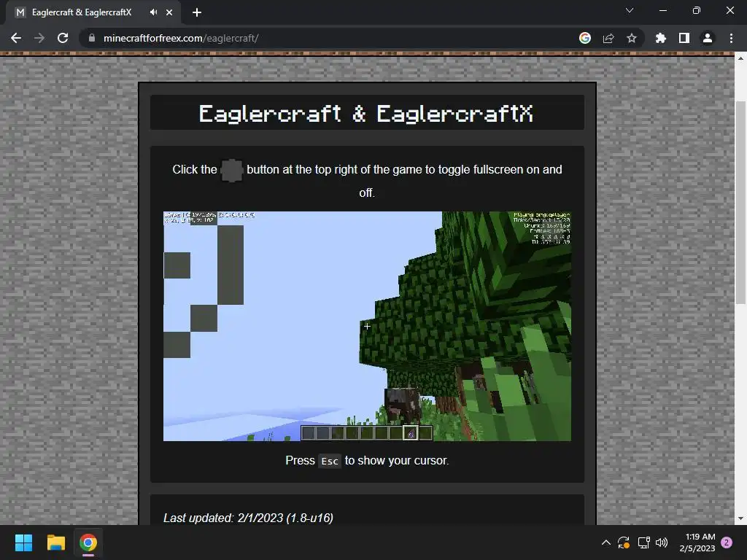Click the sync update tray icon
Screen dimensions: 747x560
point(624,542)
